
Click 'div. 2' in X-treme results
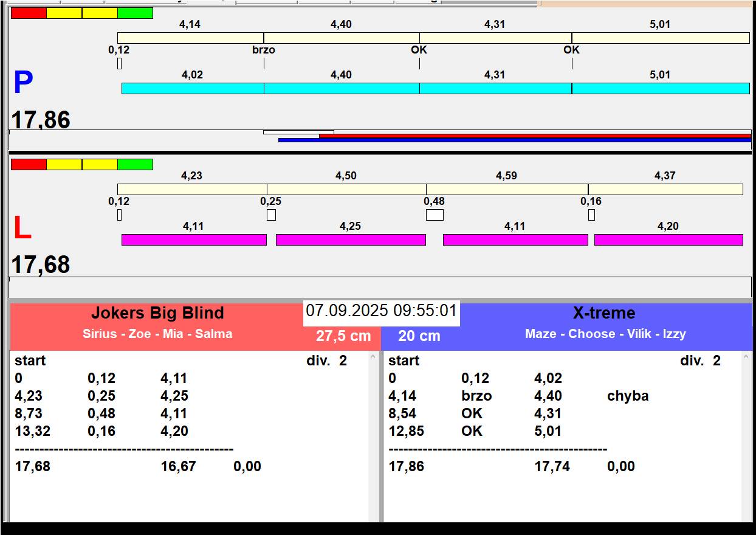[701, 361]
